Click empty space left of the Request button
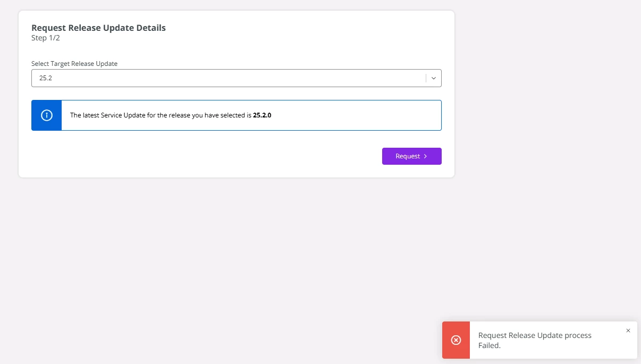 [213, 156]
